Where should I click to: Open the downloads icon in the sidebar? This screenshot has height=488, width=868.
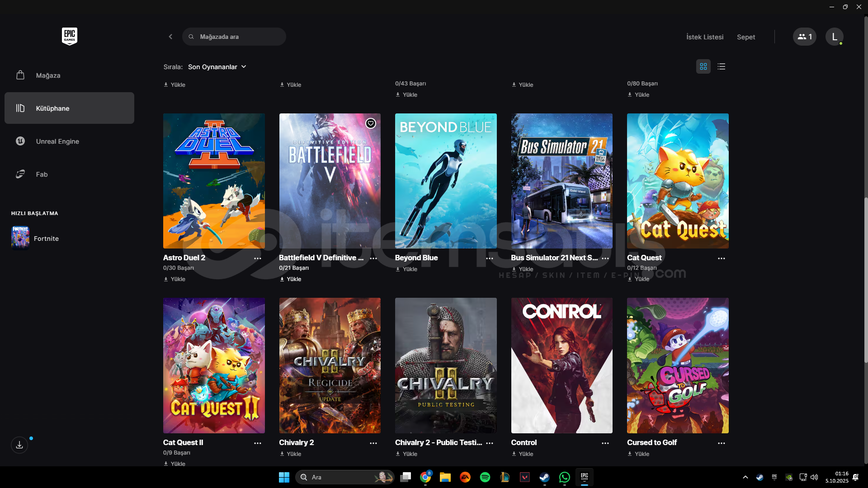[19, 445]
